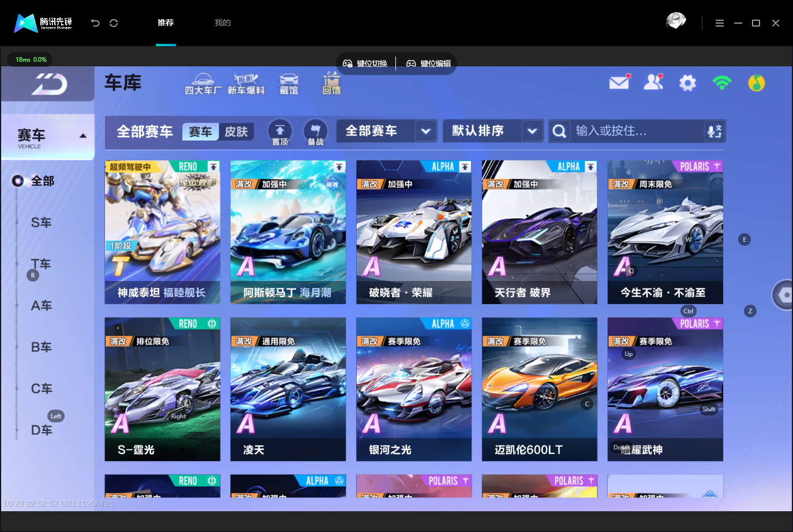Open the 全部赛车 filter dropdown
Viewport: 793px width, 532px height.
pos(387,131)
